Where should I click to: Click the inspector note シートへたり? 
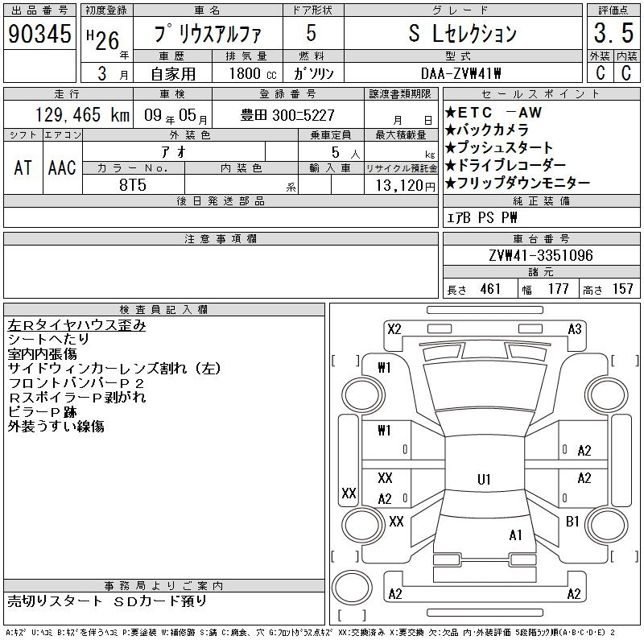48,339
